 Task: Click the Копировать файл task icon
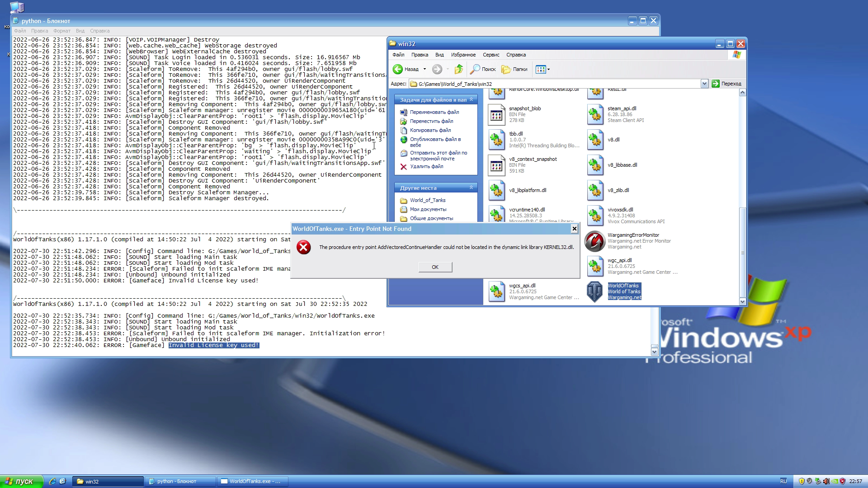404,130
